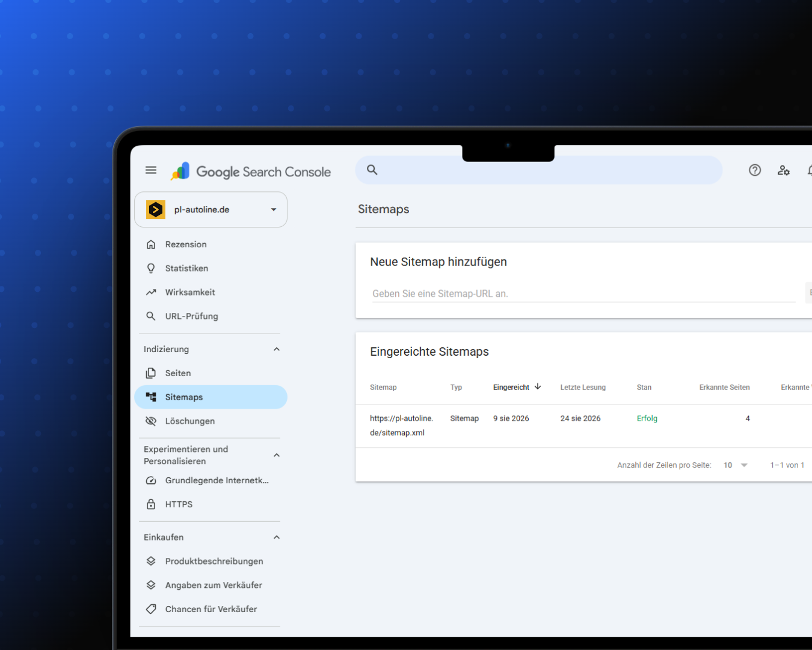Click the top search bar field

pos(539,170)
